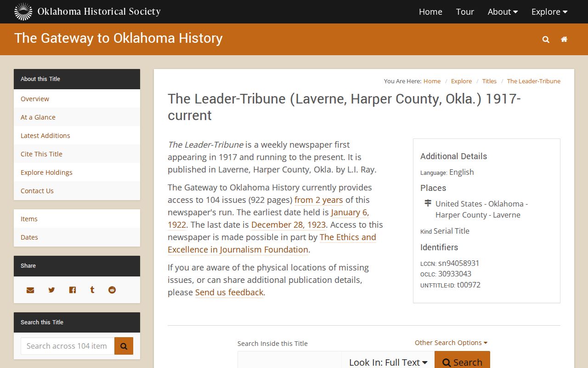Open the December 28, 1923 link

click(288, 225)
